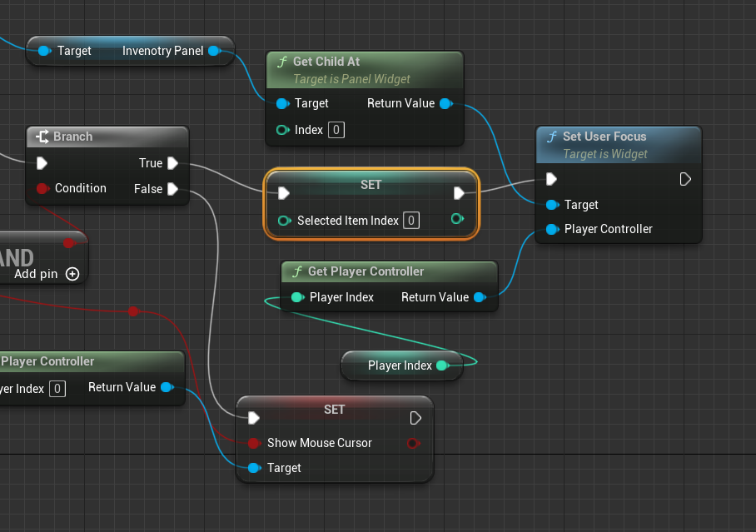Click Return Value pin on middle Get Player Controller

[x=480, y=297]
